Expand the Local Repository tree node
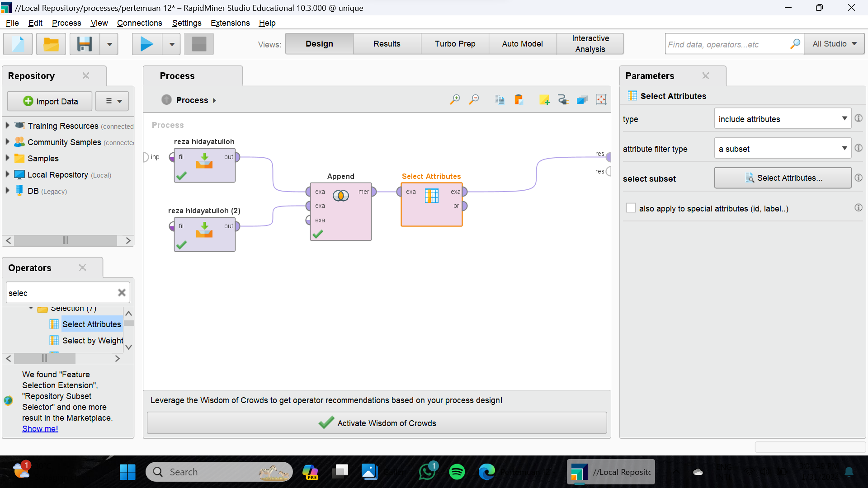The image size is (868, 488). [7, 174]
